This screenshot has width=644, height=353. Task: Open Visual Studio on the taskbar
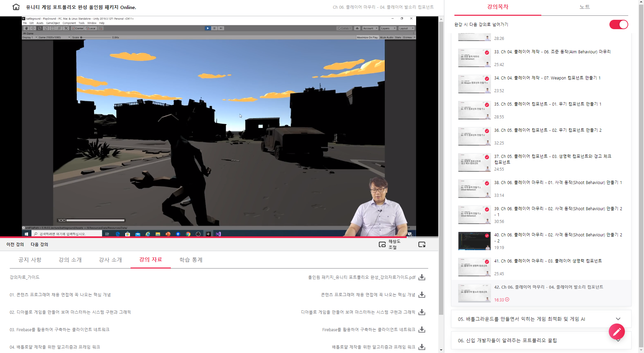tap(218, 234)
